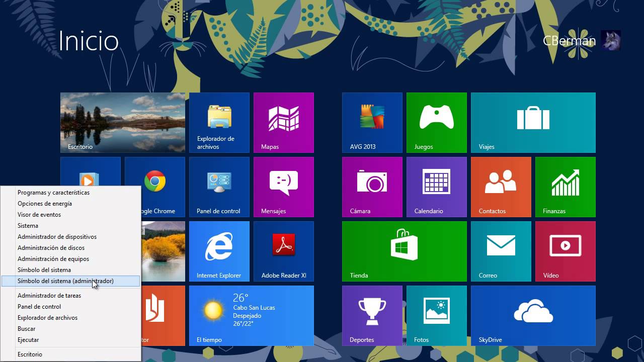Launch Símbolo del sistema (administrador)
This screenshot has width=644, height=362.
70,281
